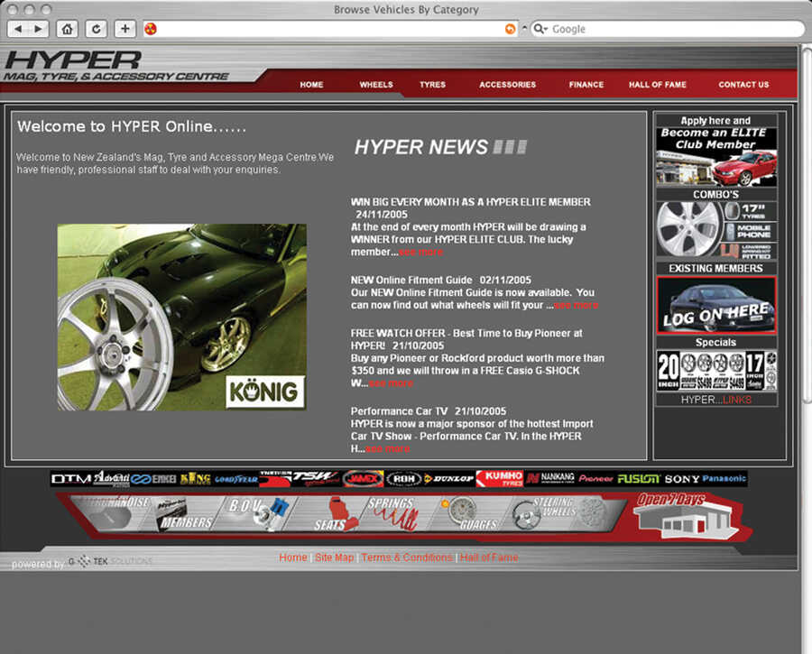Image resolution: width=812 pixels, height=654 pixels.
Task: Open the footer Home link
Action: 293,557
